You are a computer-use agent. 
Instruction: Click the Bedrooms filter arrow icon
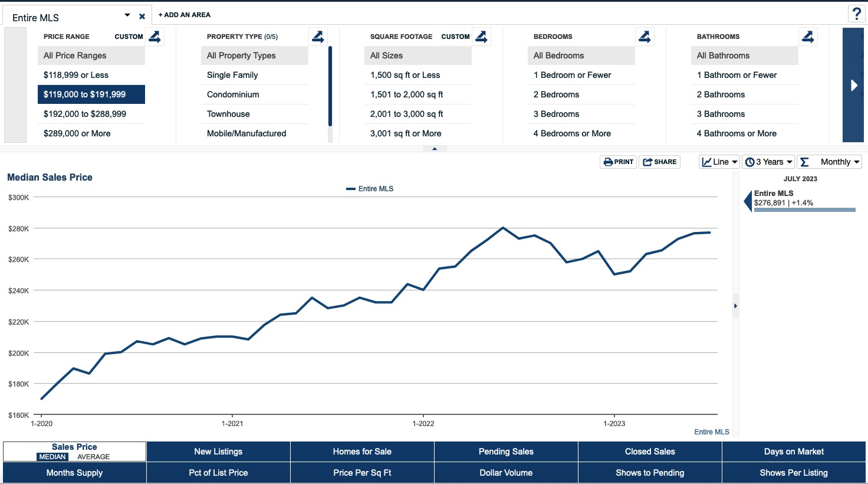645,37
